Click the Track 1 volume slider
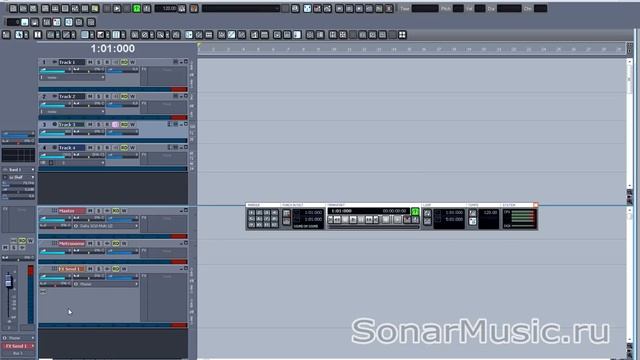This screenshot has height=360, width=640. [56, 70]
